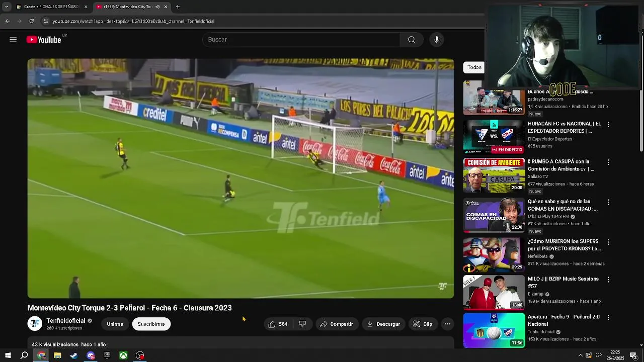644x362 pixels.
Task: Open options menu for RUMBO A CASUPÁ video
Action: [x=608, y=162]
